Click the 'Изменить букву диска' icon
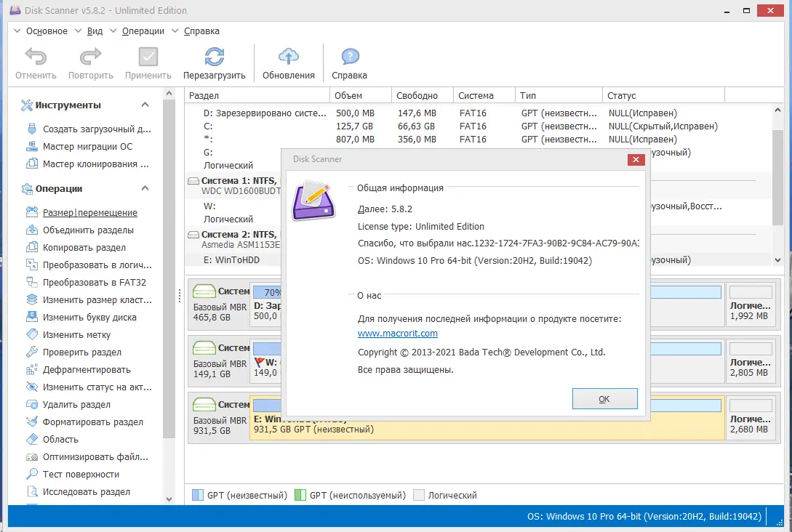Screen dimensions: 792x532 pyautogui.click(x=32, y=317)
